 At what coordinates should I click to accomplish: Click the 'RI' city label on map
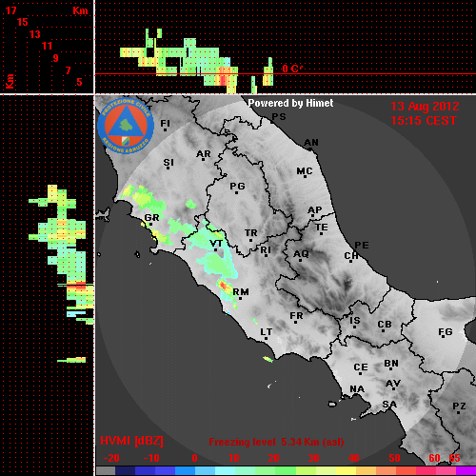pyautogui.click(x=266, y=250)
